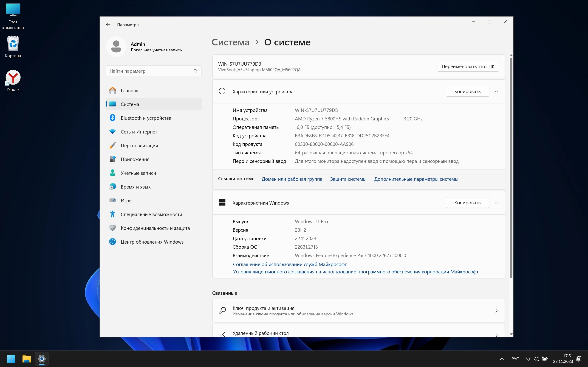Image resolution: width=588 pixels, height=367 pixels.
Task: Collapse Характеристики устройства section
Action: click(x=496, y=92)
